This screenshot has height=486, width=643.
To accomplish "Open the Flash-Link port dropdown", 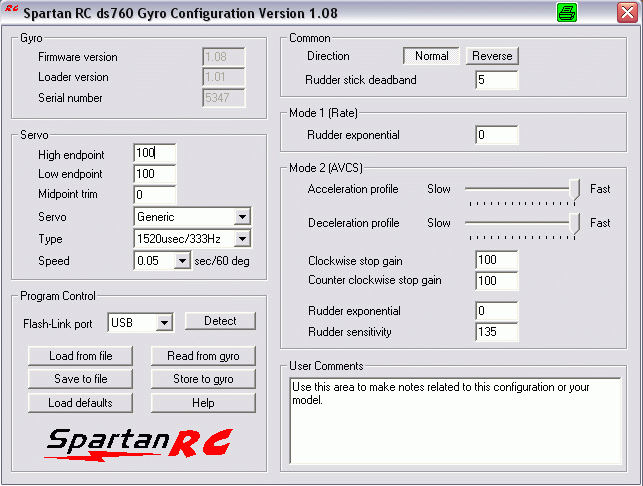I will tap(164, 323).
